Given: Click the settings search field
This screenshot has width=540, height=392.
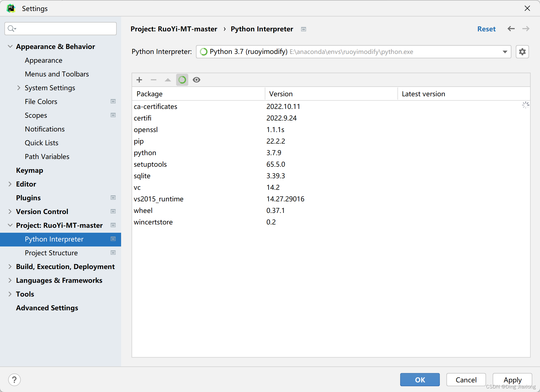Looking at the screenshot, I should tap(61, 29).
